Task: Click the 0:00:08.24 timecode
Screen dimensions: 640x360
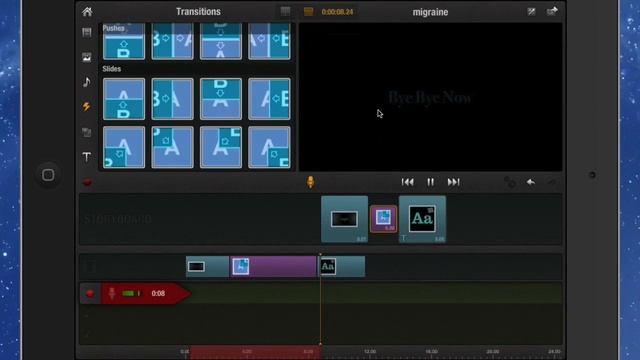Action: 337,12
